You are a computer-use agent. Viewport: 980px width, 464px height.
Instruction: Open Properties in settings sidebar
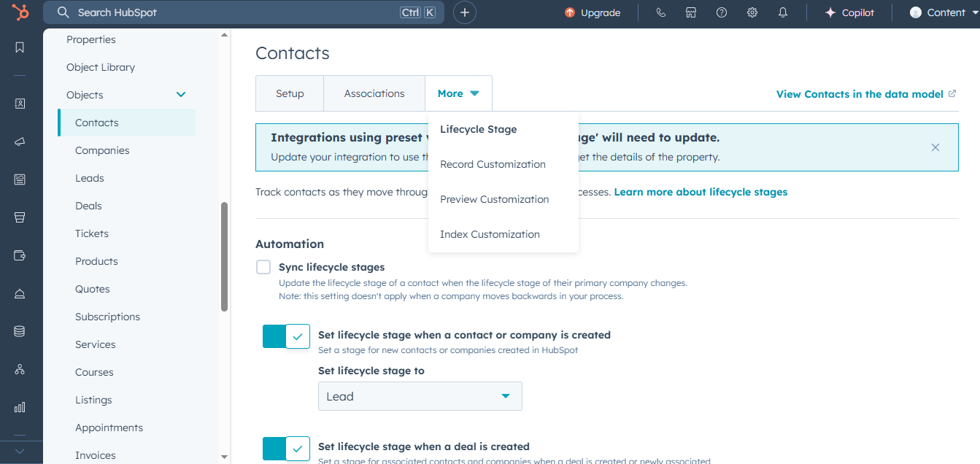click(91, 39)
